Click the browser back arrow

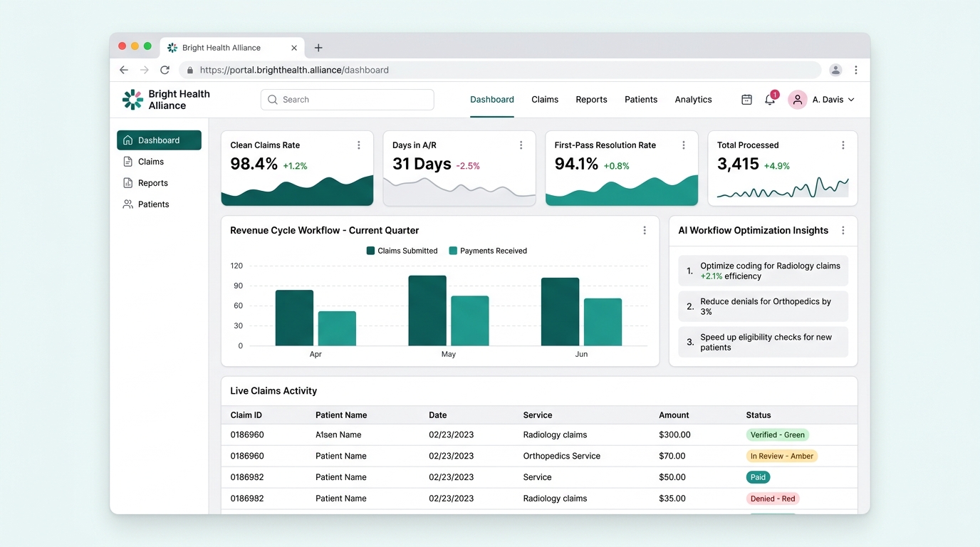124,70
